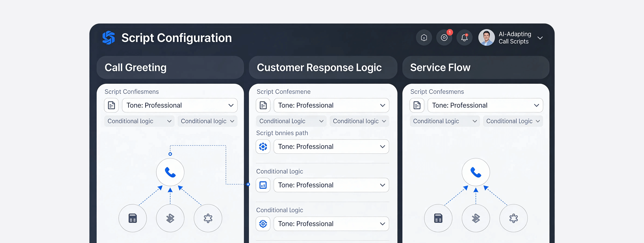This screenshot has height=243, width=644.
Task: Open the target icon with red badge
Action: [x=444, y=38]
